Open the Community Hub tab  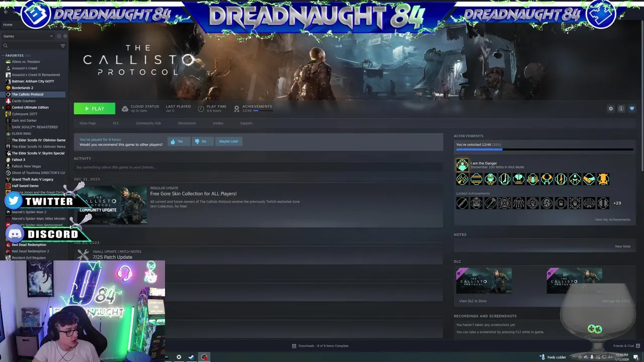click(148, 123)
